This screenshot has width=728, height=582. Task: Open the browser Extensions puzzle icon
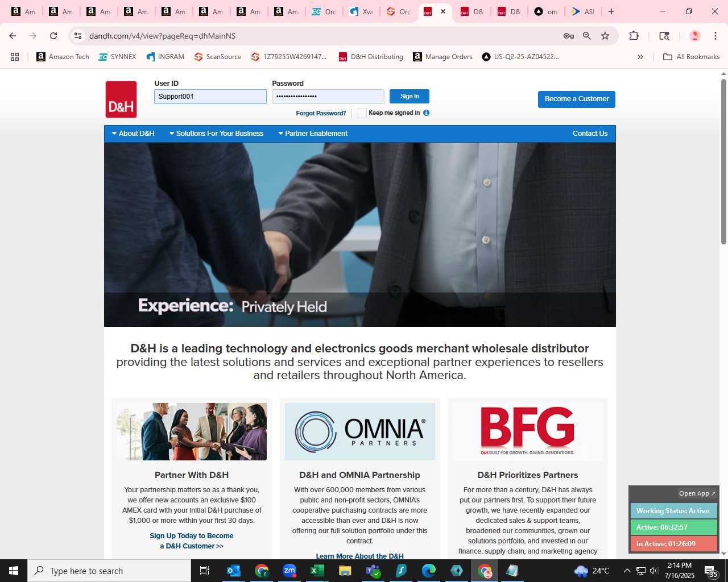(634, 36)
